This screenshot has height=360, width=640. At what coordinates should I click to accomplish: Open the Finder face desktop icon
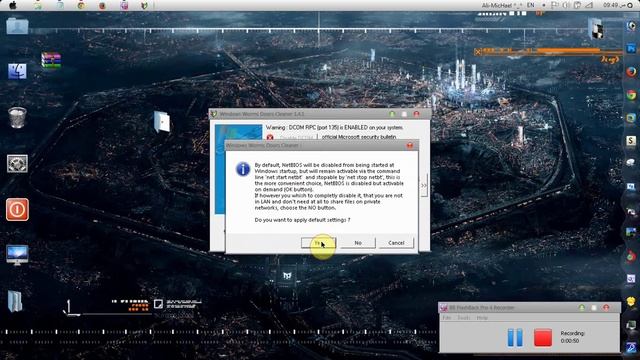tap(17, 71)
